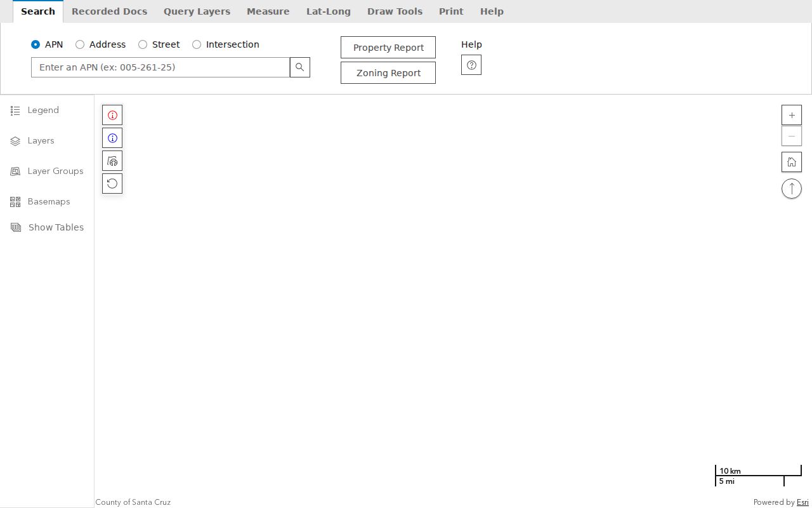Image resolution: width=812 pixels, height=508 pixels.
Task: Reset map orientation with compass arrow
Action: (x=792, y=189)
